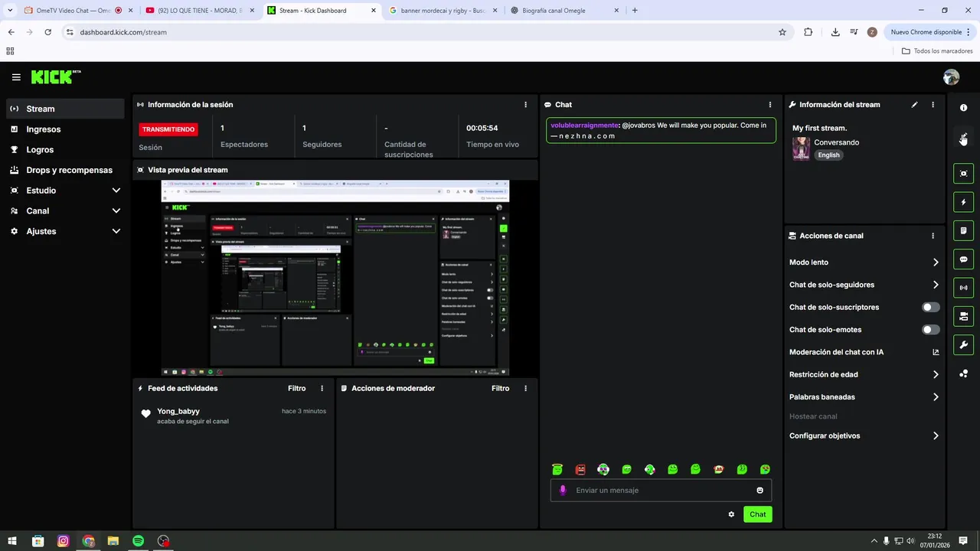This screenshot has height=551, width=980.
Task: Open Chat panel options (three dots)
Action: point(770,105)
